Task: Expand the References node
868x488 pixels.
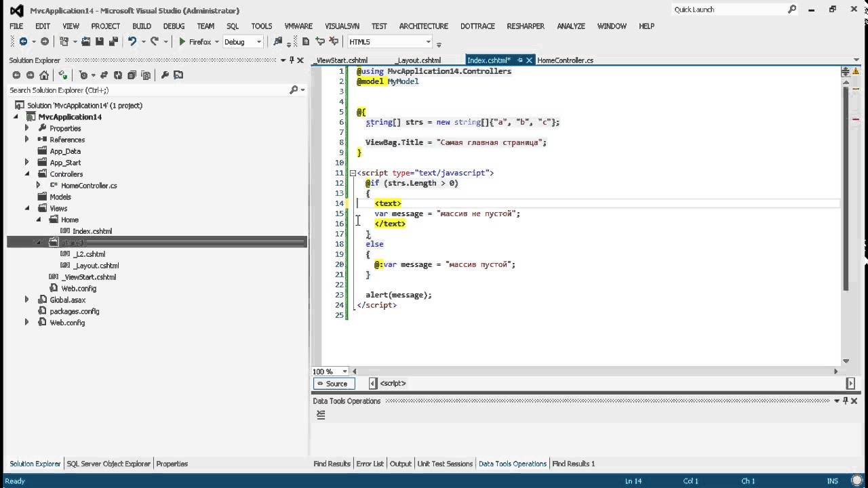Action: (27, 140)
